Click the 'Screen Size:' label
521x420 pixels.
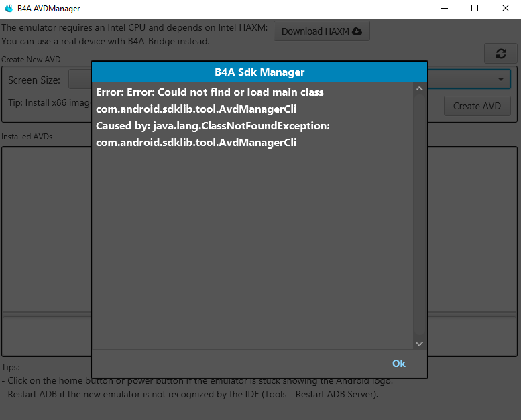[34, 80]
